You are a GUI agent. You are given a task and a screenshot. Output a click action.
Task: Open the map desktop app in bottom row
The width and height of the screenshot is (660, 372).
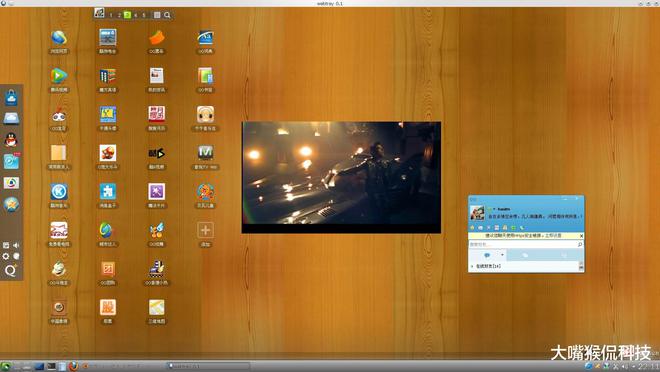point(157,308)
